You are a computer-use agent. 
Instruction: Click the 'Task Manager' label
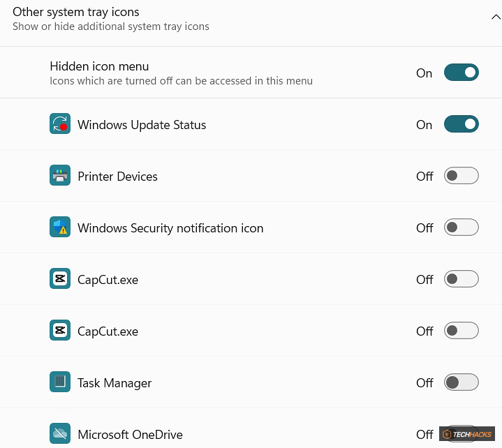click(115, 383)
